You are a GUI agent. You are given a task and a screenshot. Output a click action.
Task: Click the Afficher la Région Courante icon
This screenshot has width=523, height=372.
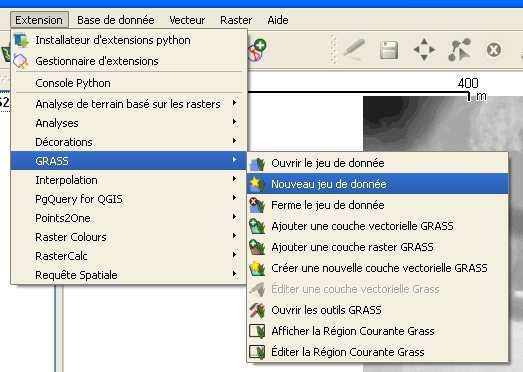[x=257, y=331]
